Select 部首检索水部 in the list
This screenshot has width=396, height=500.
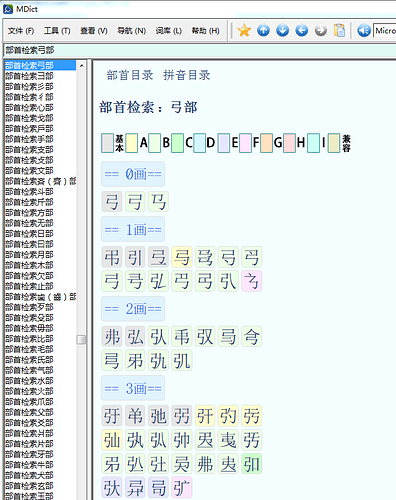(40, 381)
